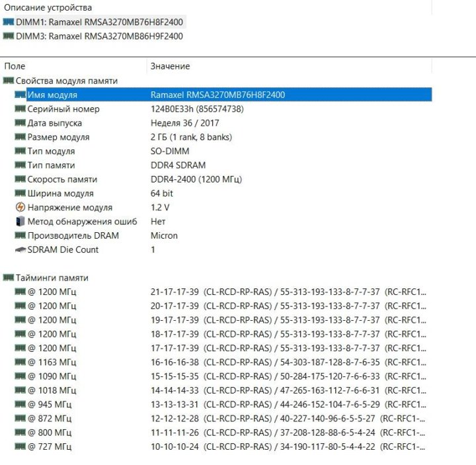Click the icon beside @ 872 МГц

coord(20,418)
